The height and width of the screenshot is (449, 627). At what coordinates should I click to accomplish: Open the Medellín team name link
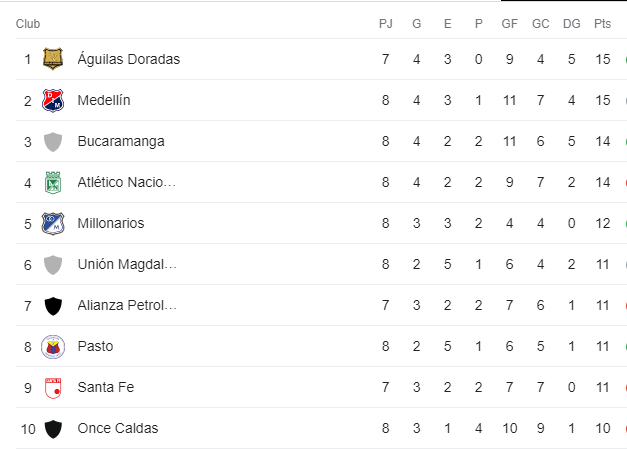pos(104,100)
